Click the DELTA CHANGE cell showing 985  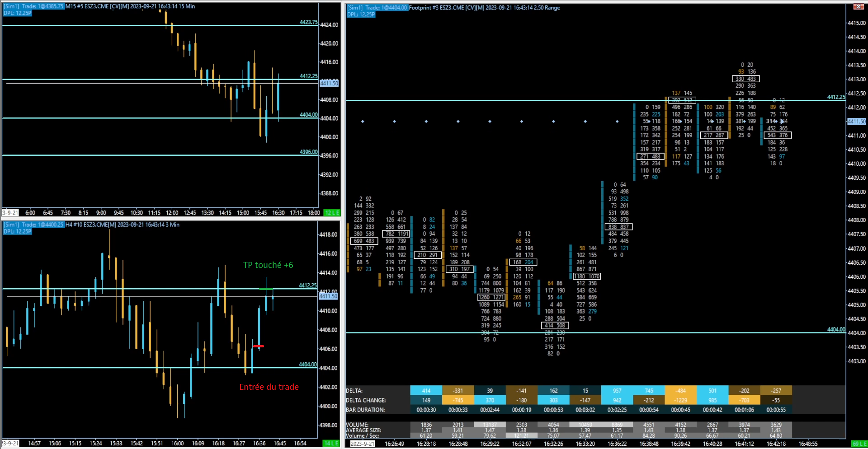(x=712, y=400)
